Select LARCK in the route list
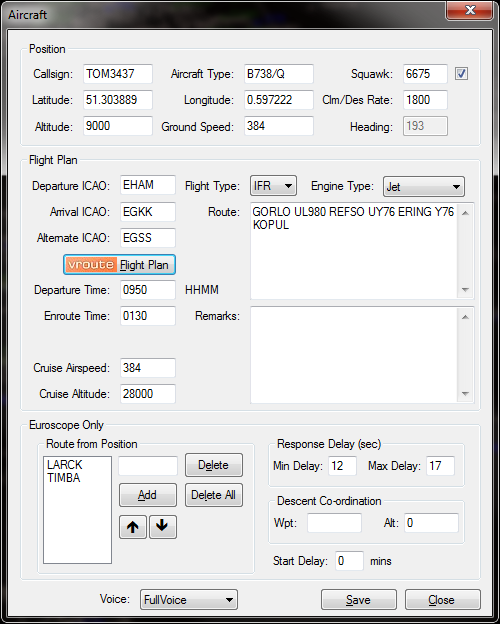This screenshot has width=500, height=624. [x=64, y=464]
